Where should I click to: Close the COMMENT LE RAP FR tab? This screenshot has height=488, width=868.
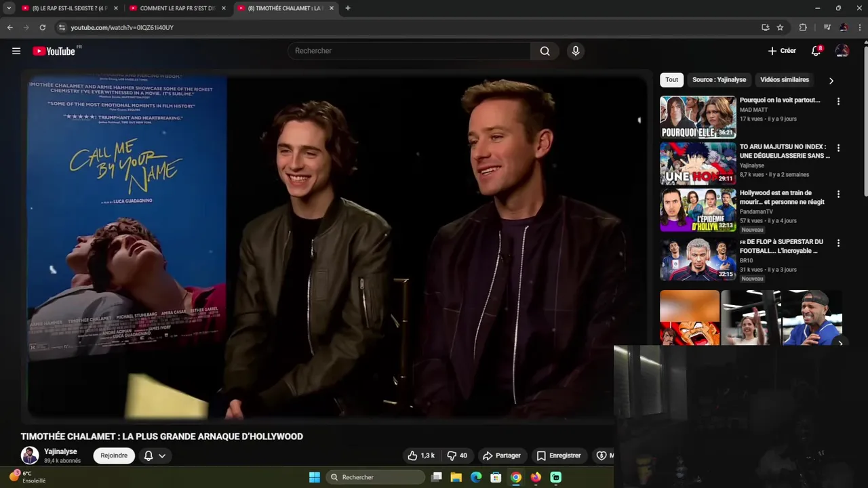[x=224, y=8]
